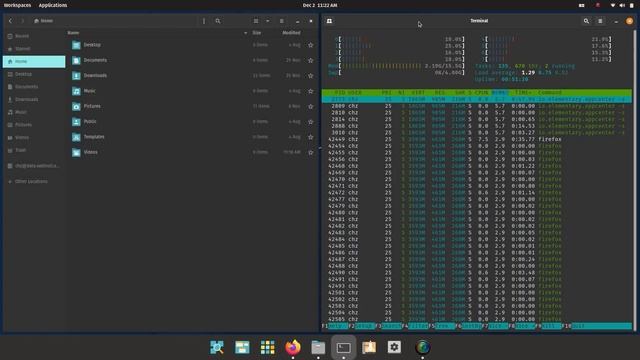
Task: Open Desktop in the Files sidebar
Action: click(x=34, y=74)
